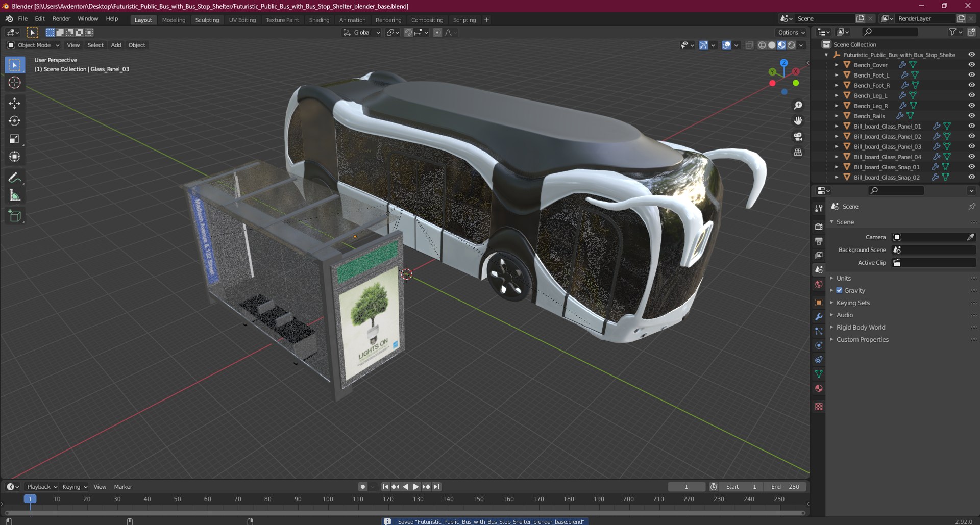980x525 pixels.
Task: Hide Bench_Leg_R with its eye icon
Action: coord(971,106)
